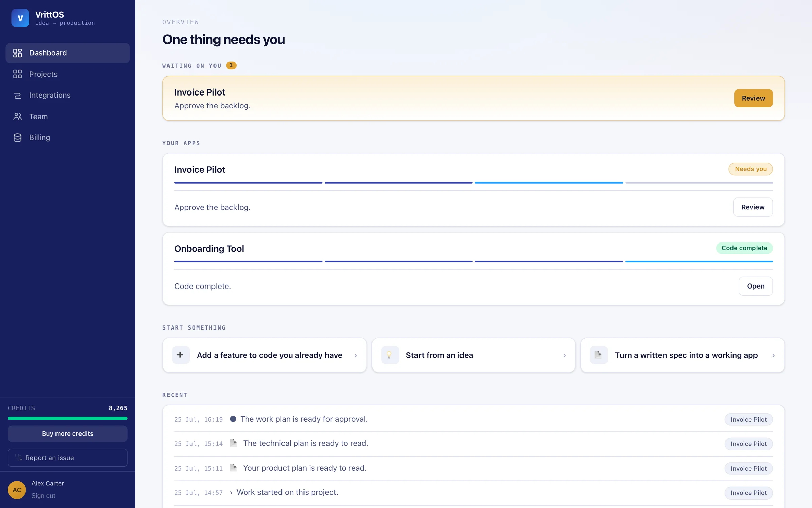The width and height of the screenshot is (812, 508).
Task: Click the Projects grid icon
Action: click(x=17, y=74)
